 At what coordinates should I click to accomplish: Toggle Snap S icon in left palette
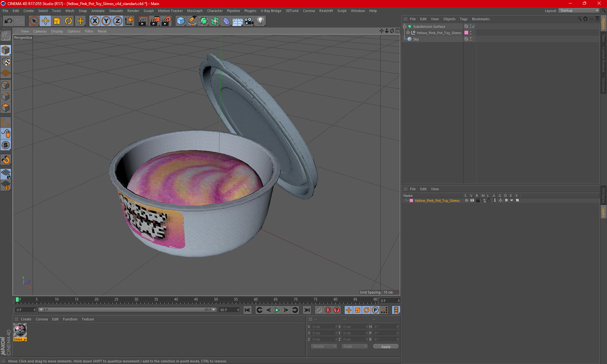(6, 145)
